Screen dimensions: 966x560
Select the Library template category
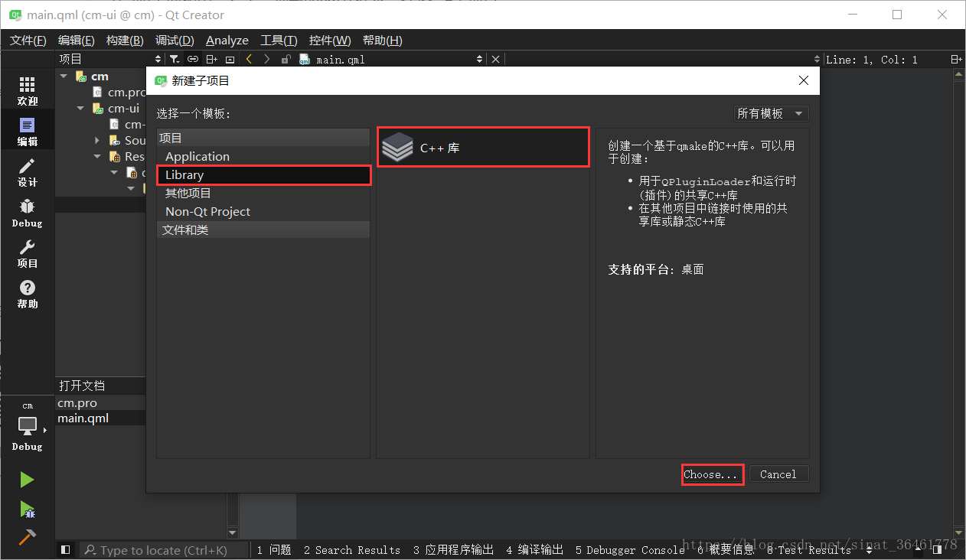tap(263, 175)
